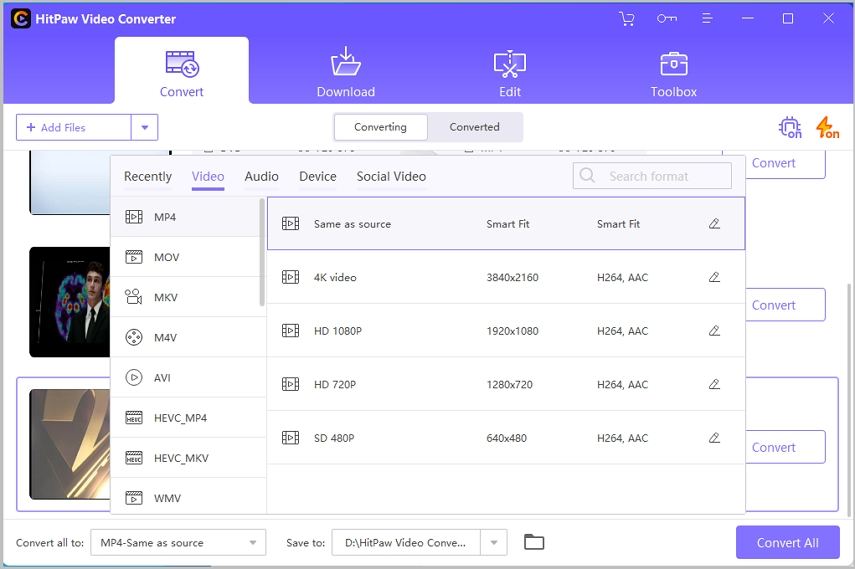The width and height of the screenshot is (855, 569).
Task: Open the shopping cart icon
Action: click(627, 19)
